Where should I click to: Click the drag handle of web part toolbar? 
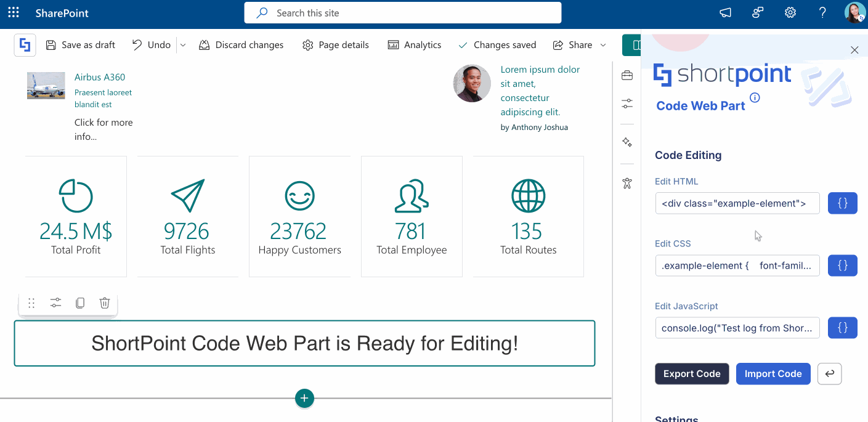(31, 302)
